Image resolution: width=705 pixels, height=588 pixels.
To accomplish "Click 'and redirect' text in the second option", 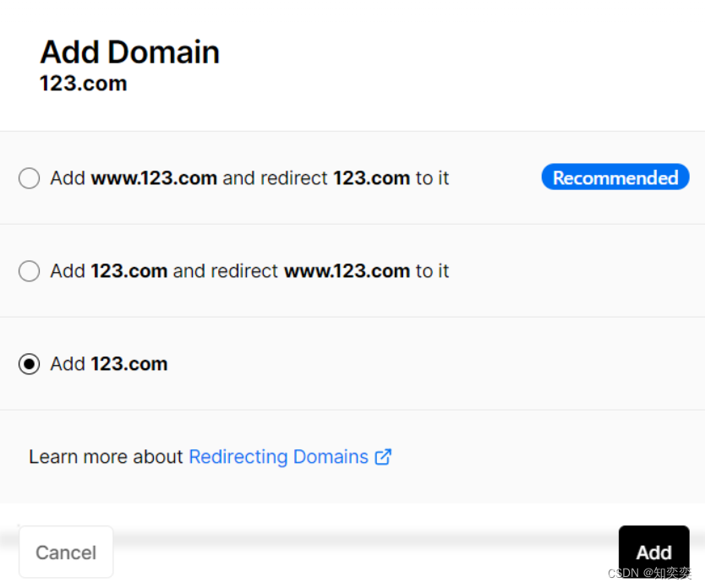I will (225, 271).
